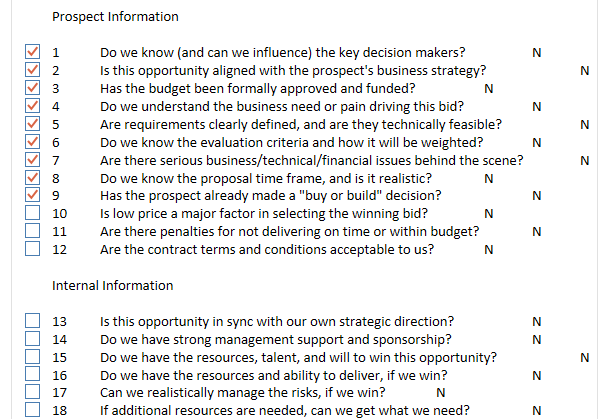This screenshot has width=616, height=419.
Task: Tick the manage the risks checkbox
Action: pyautogui.click(x=33, y=393)
